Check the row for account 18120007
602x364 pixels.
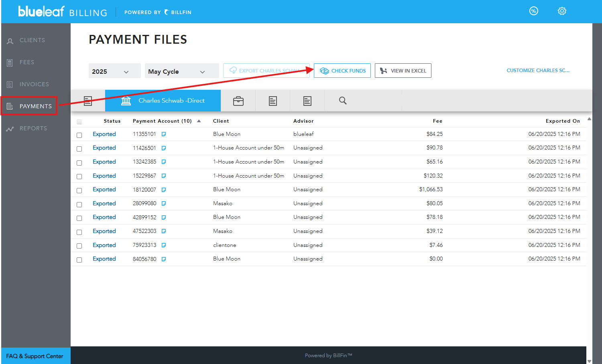tap(79, 190)
